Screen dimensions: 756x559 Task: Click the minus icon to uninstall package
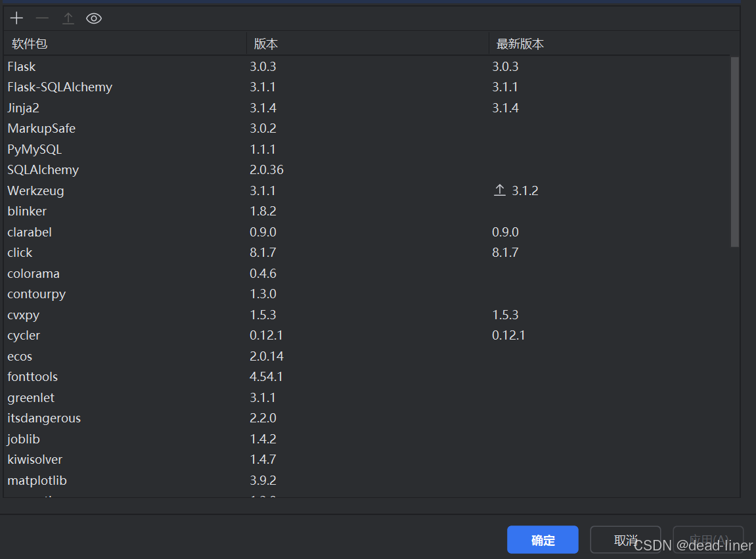coord(43,18)
